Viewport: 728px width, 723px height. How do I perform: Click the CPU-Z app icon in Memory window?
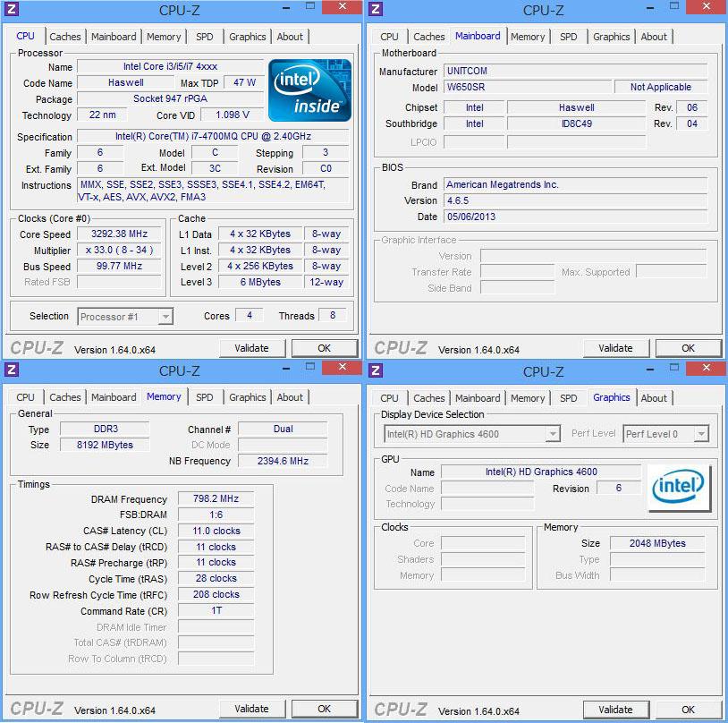pyautogui.click(x=11, y=370)
